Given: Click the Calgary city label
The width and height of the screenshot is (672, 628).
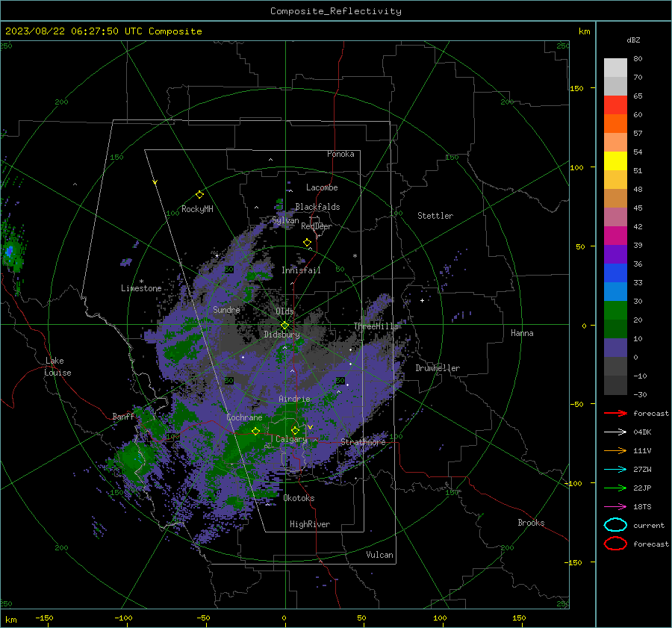Looking at the screenshot, I should pyautogui.click(x=291, y=439).
